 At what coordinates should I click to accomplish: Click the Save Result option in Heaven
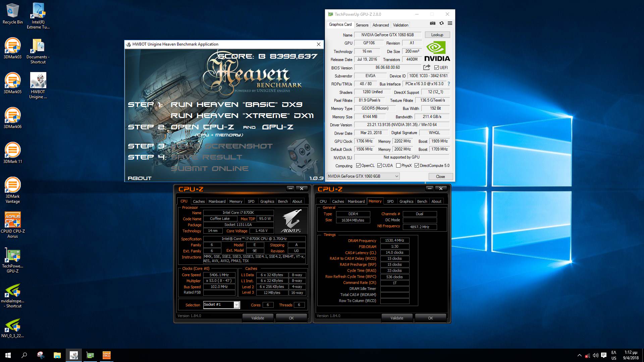coord(207,157)
